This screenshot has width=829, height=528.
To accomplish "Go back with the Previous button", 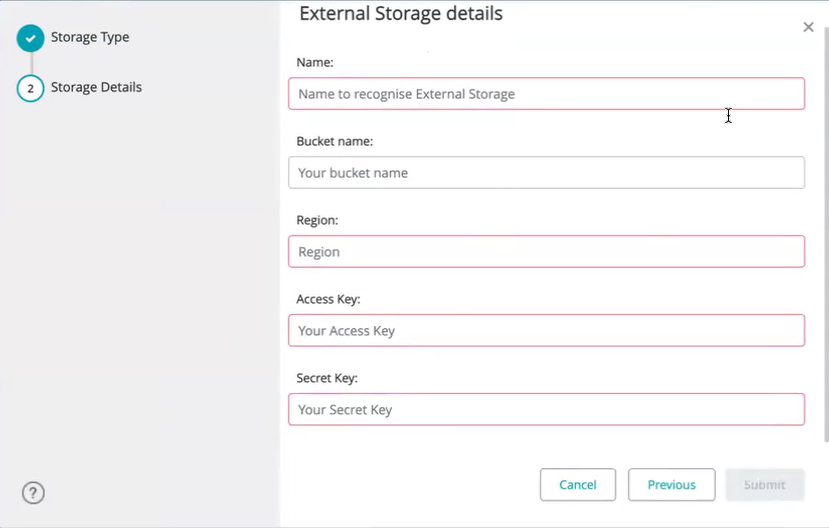I will (x=671, y=485).
